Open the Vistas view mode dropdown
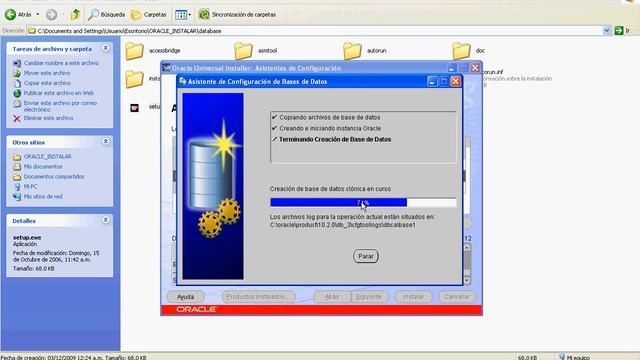This screenshot has height=360, width=640. [182, 15]
